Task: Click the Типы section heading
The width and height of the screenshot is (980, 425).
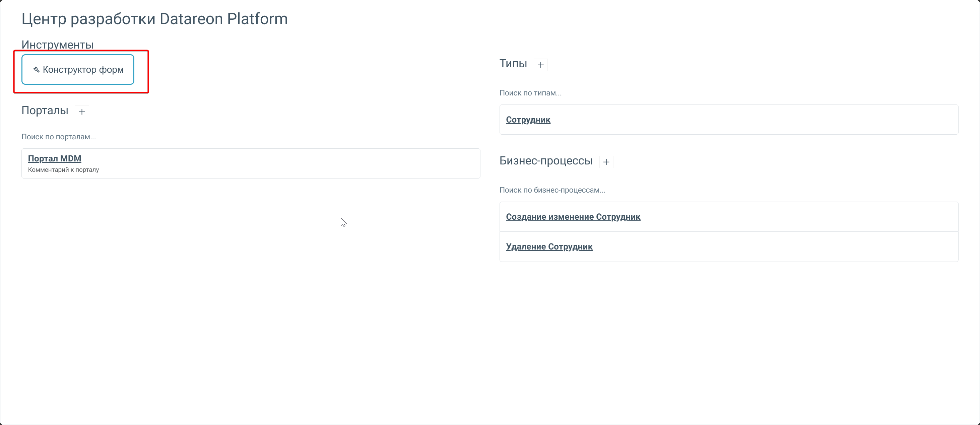Action: pyautogui.click(x=513, y=64)
